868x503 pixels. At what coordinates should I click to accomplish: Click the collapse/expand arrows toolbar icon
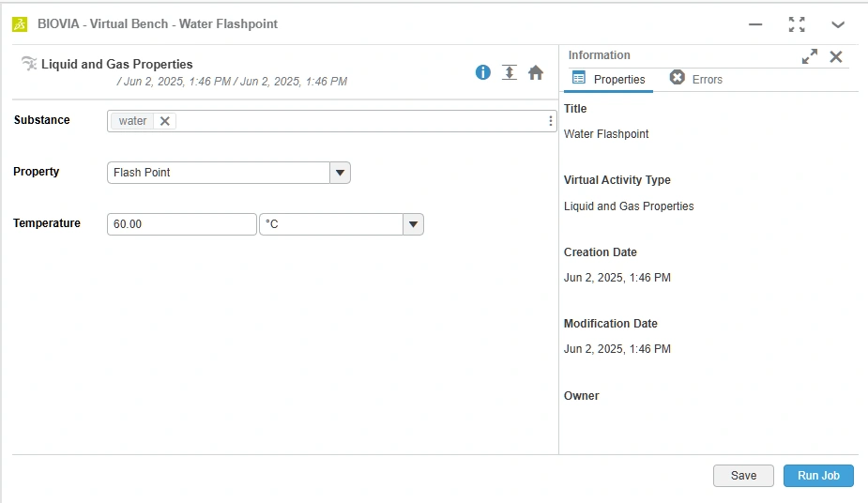coord(510,72)
